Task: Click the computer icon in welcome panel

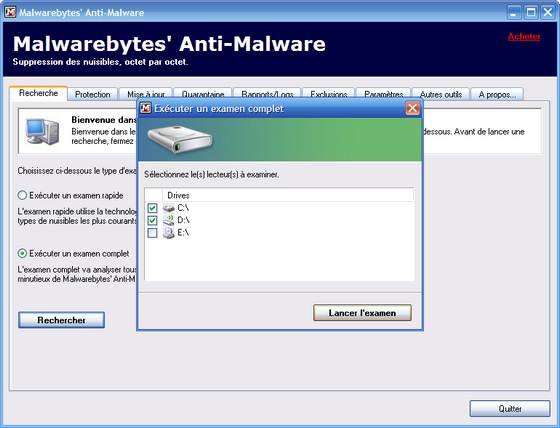Action: pyautogui.click(x=42, y=131)
